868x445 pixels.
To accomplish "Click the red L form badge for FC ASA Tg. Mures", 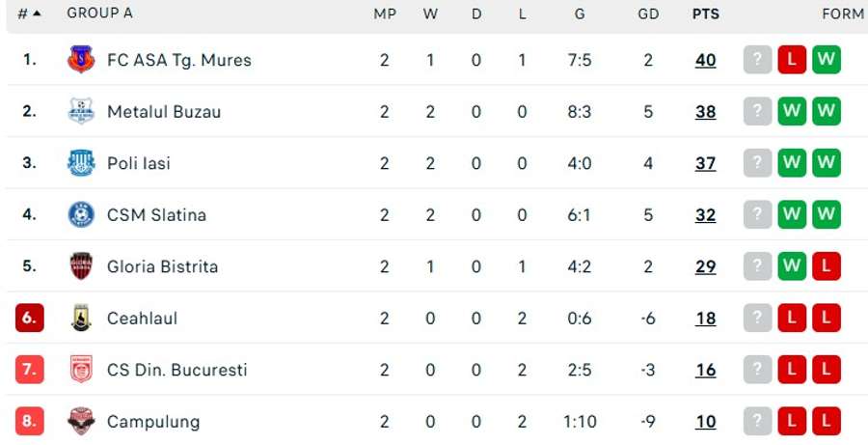I will click(x=792, y=60).
